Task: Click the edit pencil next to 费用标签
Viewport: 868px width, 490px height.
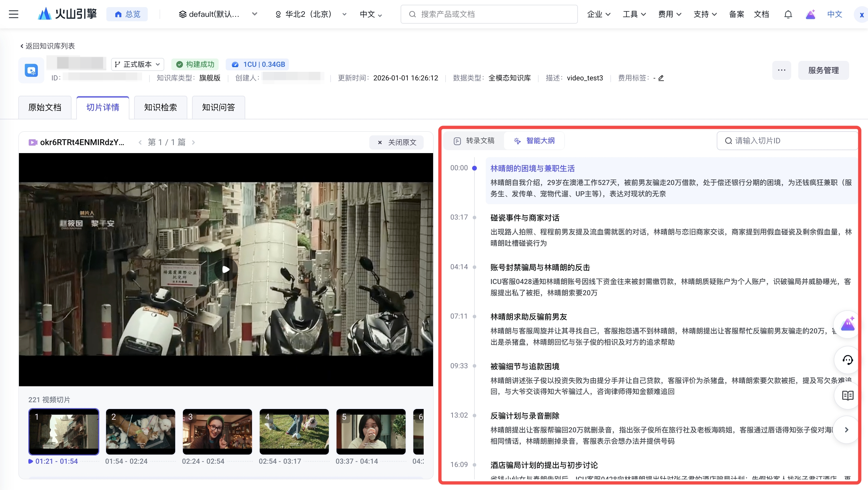Action: coord(661,78)
